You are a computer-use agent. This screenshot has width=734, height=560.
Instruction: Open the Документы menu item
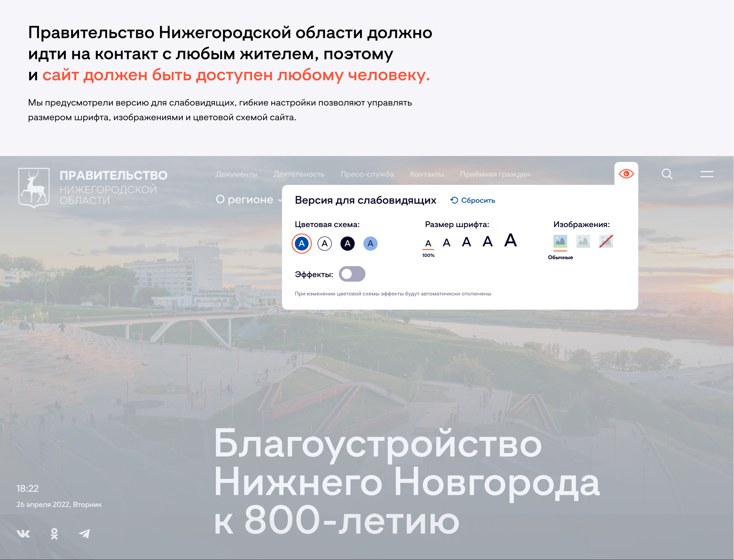point(236,174)
